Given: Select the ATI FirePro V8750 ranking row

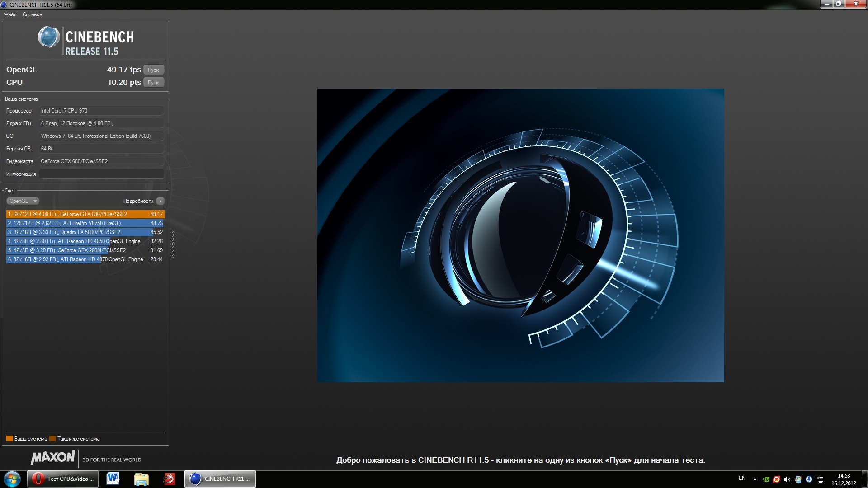Looking at the screenshot, I should [85, 223].
